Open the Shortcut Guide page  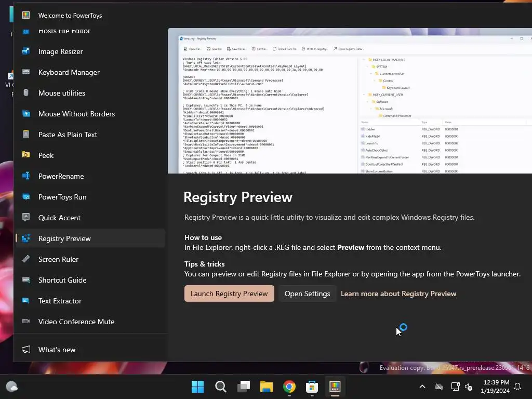pyautogui.click(x=90, y=280)
